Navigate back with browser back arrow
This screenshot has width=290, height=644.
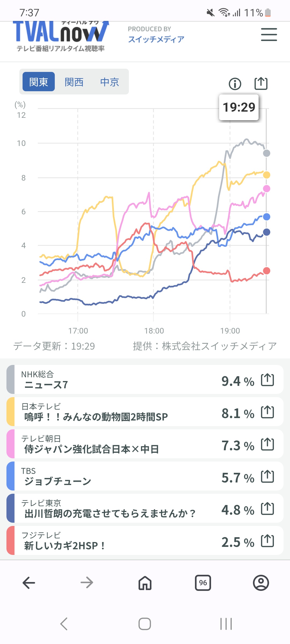tap(29, 583)
